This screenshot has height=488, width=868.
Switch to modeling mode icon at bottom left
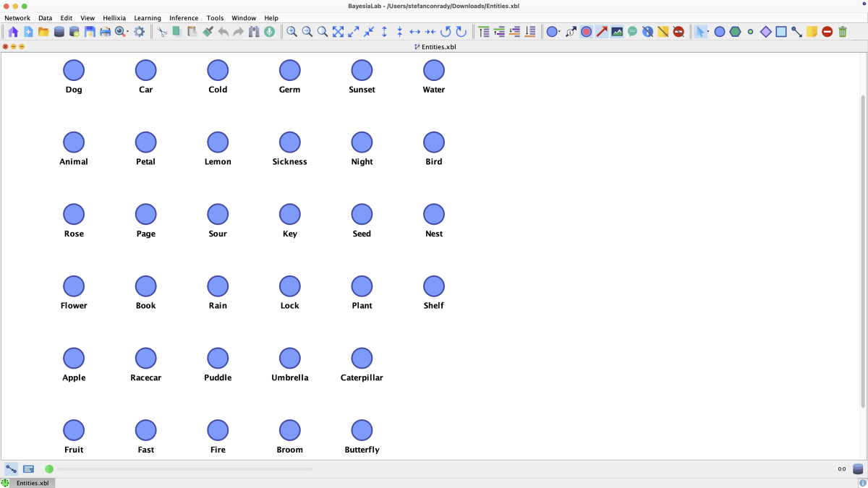point(11,469)
